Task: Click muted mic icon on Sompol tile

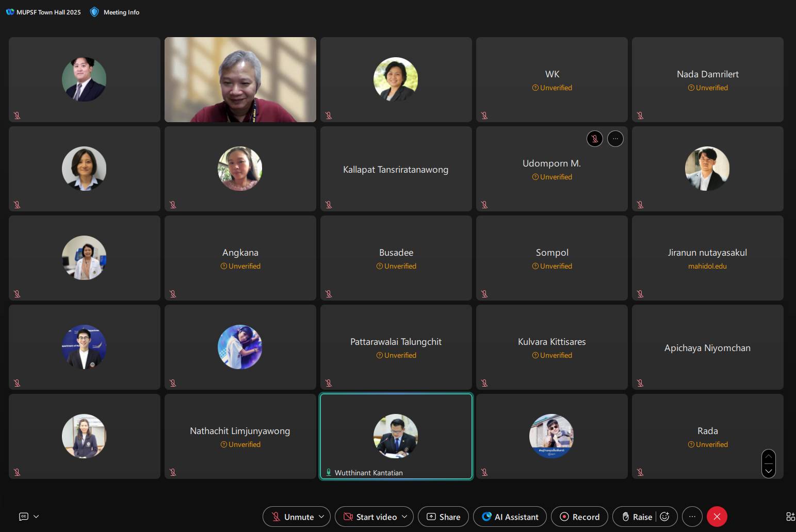Action: pyautogui.click(x=484, y=294)
